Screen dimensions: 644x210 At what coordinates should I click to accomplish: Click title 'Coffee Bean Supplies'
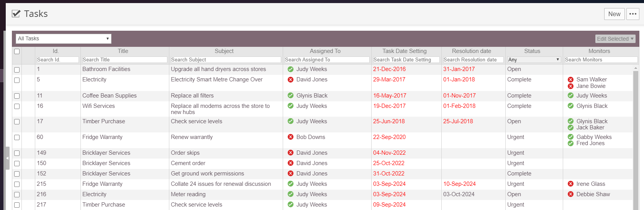110,96
